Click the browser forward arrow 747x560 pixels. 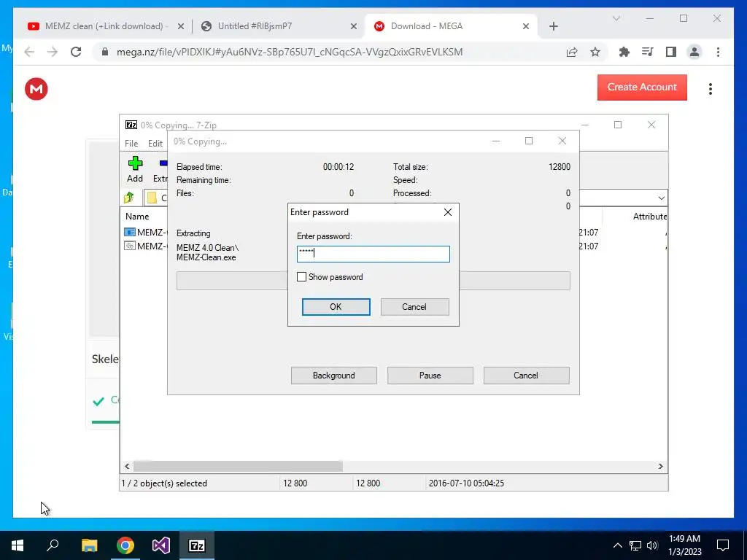[53, 52]
